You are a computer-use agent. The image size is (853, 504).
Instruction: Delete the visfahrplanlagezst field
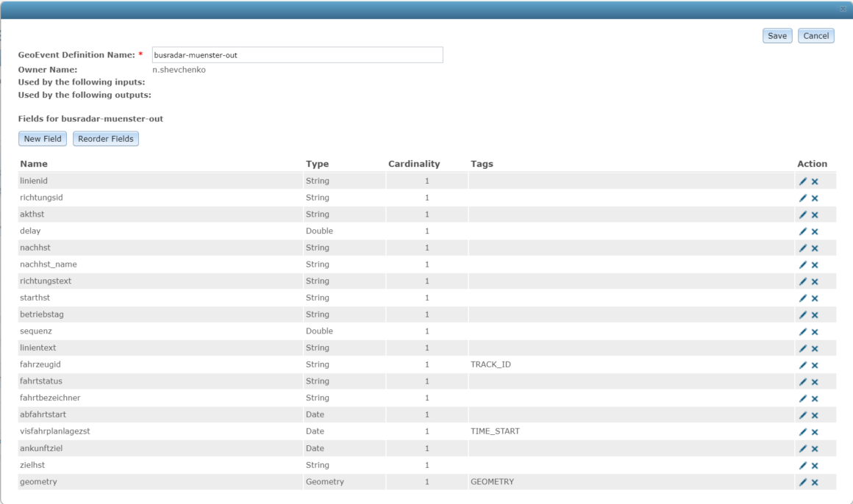click(x=815, y=432)
